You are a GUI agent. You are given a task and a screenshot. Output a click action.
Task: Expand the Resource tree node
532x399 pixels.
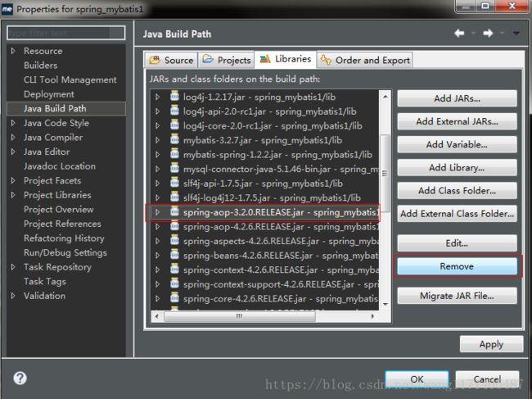13,51
